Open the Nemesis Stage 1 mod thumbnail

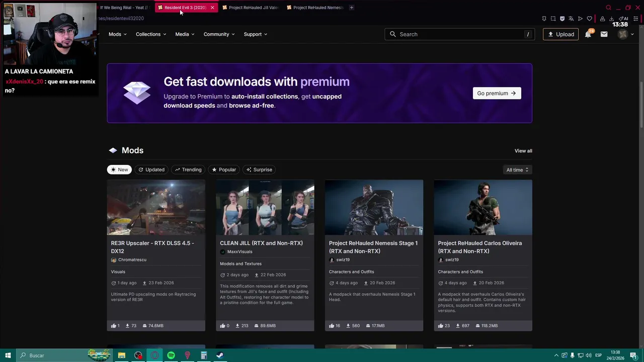tap(374, 207)
